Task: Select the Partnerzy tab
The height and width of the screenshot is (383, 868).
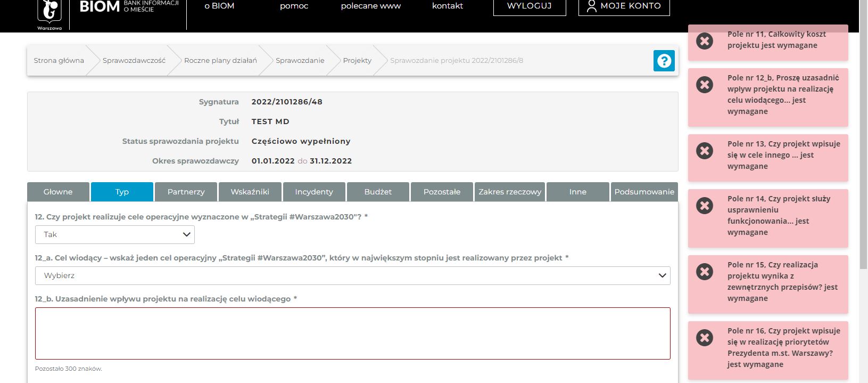Action: 186,192
